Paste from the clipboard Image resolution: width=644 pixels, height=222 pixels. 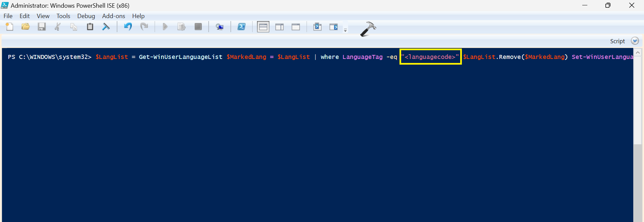pyautogui.click(x=90, y=27)
